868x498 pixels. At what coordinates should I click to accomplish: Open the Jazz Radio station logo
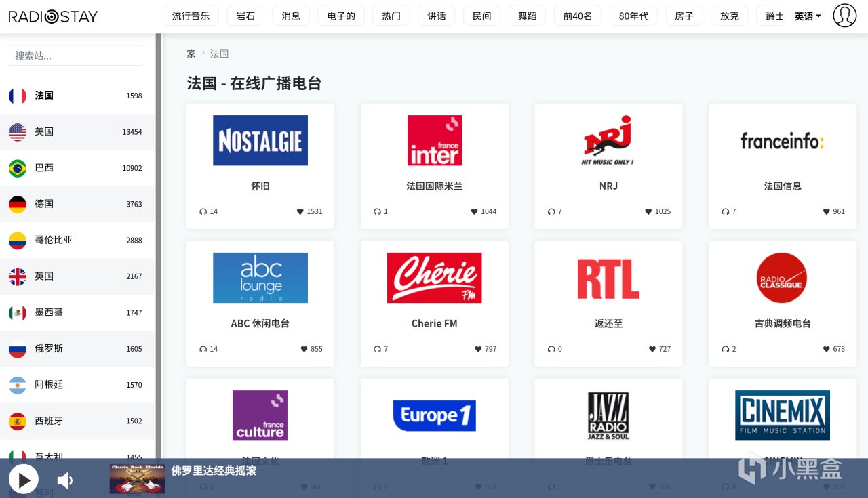[x=608, y=415]
